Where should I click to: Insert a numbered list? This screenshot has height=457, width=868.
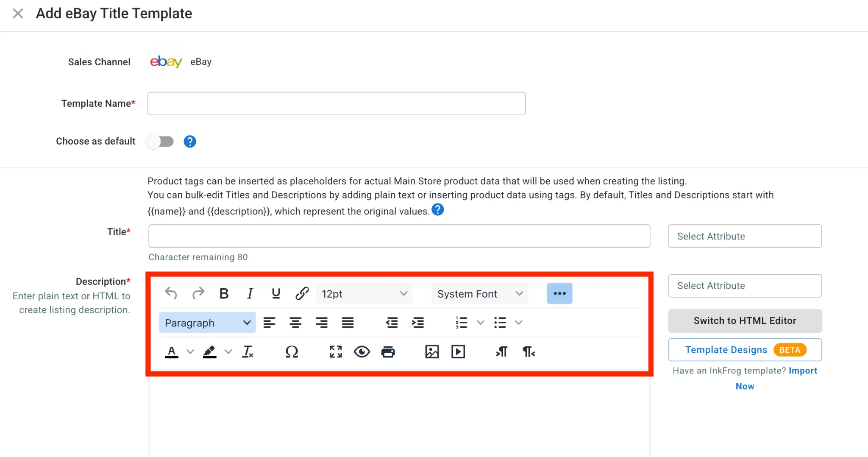pos(461,323)
